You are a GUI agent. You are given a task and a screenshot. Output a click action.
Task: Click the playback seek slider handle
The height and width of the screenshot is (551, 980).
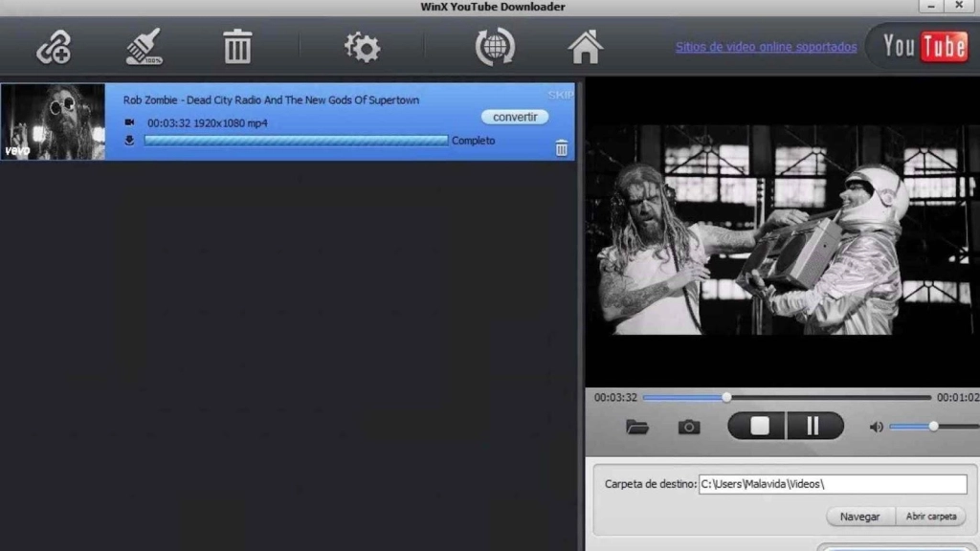pos(726,397)
